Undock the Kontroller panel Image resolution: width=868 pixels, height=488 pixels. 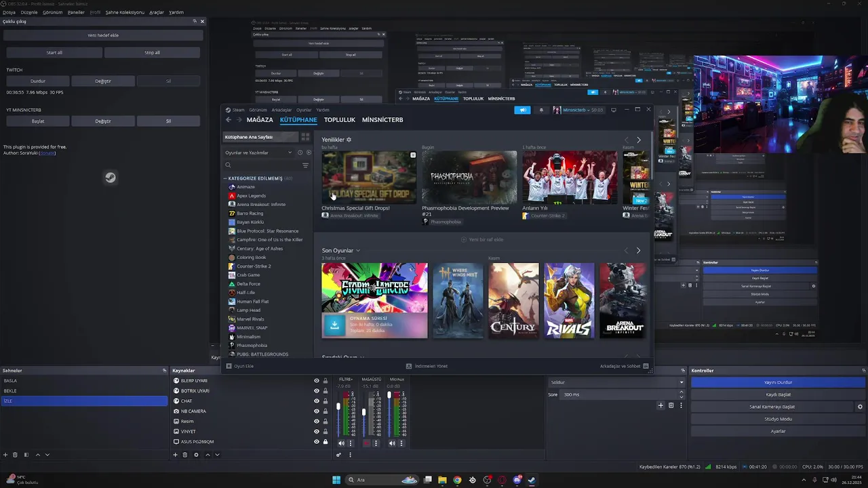point(863,371)
